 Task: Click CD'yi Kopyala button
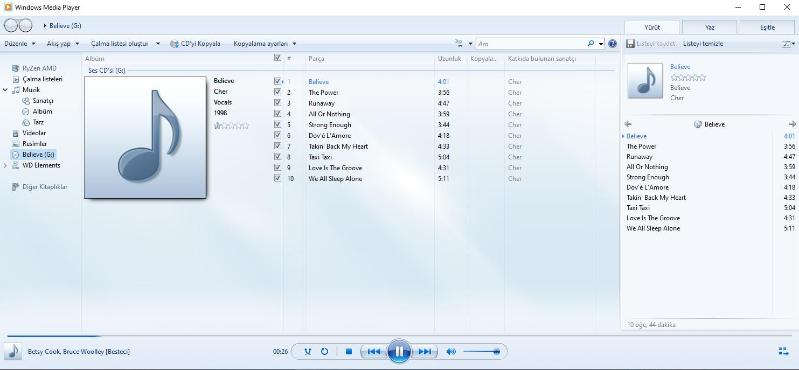(x=195, y=44)
